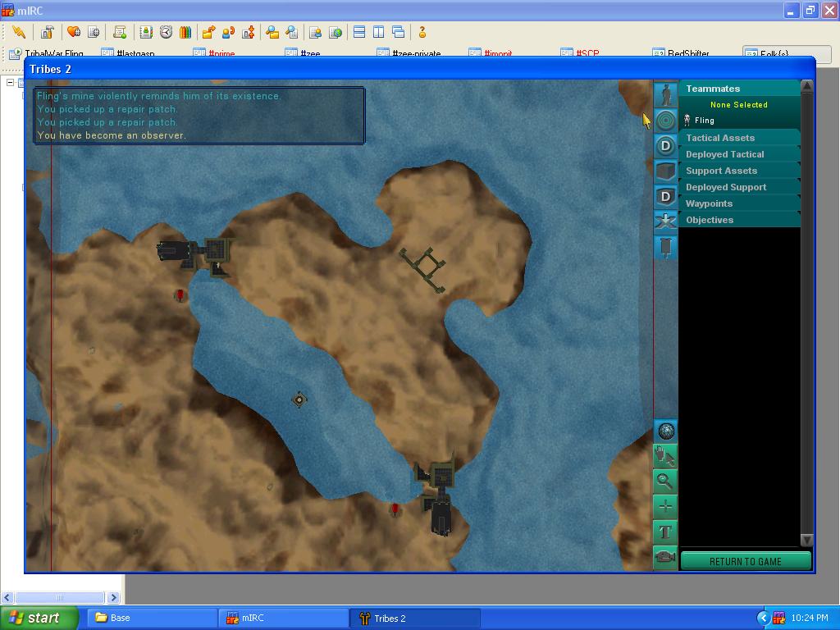Screen dimensions: 840x630
Task: Click the command panel scrollbar up arrow
Action: click(x=807, y=86)
